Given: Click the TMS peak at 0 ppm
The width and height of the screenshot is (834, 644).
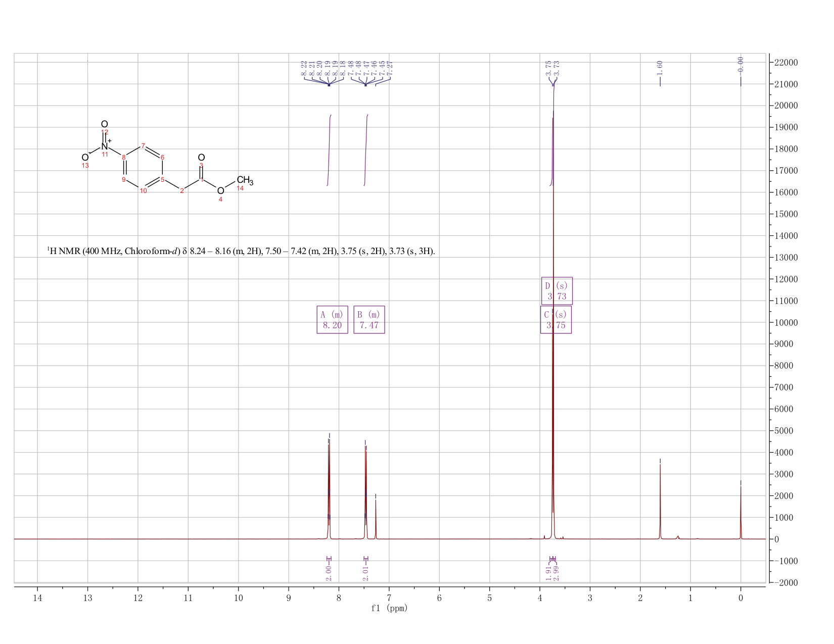Looking at the screenshot, I should coord(740,513).
